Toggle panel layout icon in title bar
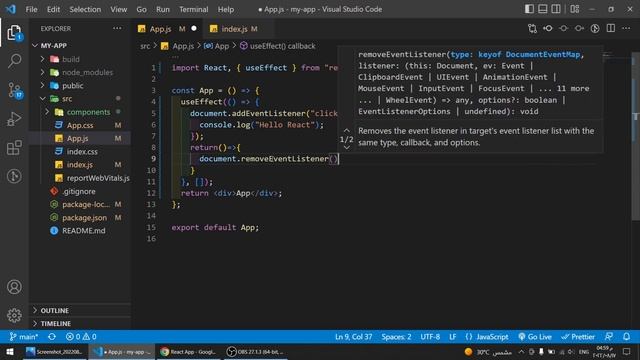This screenshot has width=640, height=360. (542, 9)
